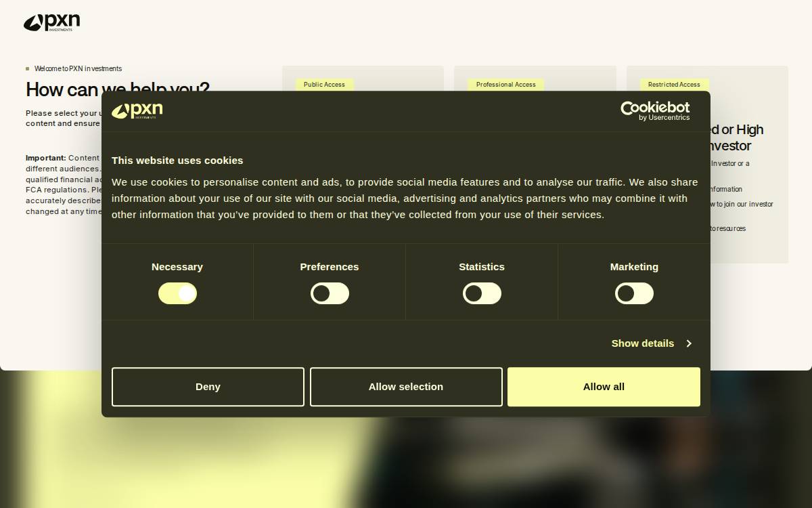Enable the Preferences cookies switch

330,293
